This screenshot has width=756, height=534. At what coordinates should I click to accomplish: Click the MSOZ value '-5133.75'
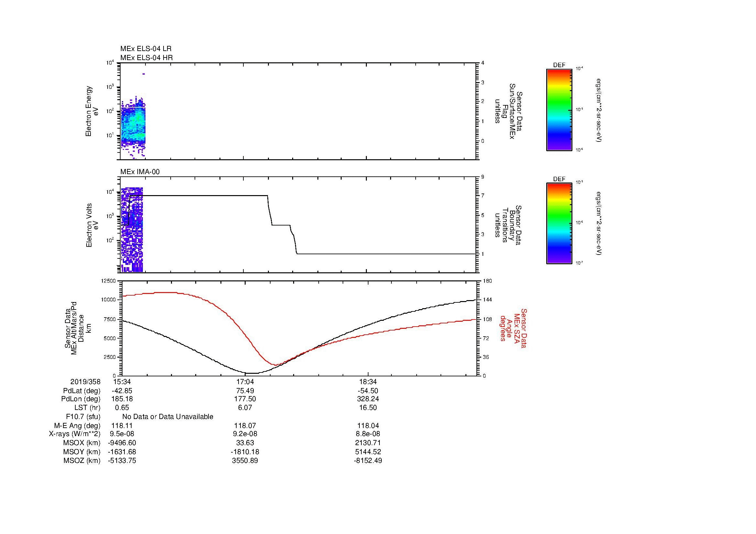122,461
